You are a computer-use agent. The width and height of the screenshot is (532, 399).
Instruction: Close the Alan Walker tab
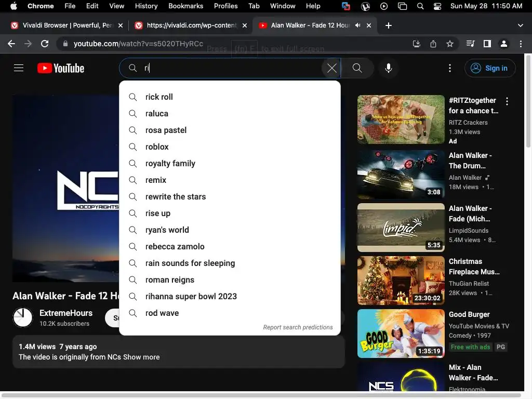(x=369, y=25)
